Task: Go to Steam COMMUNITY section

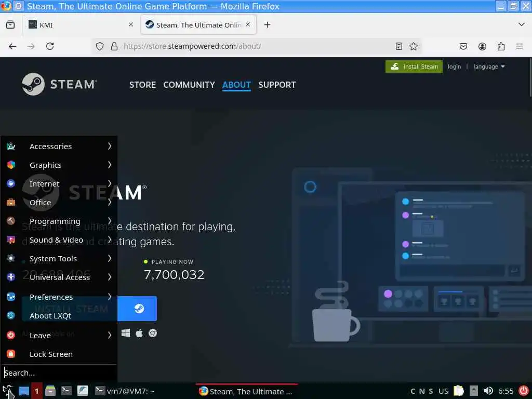Action: (189, 85)
